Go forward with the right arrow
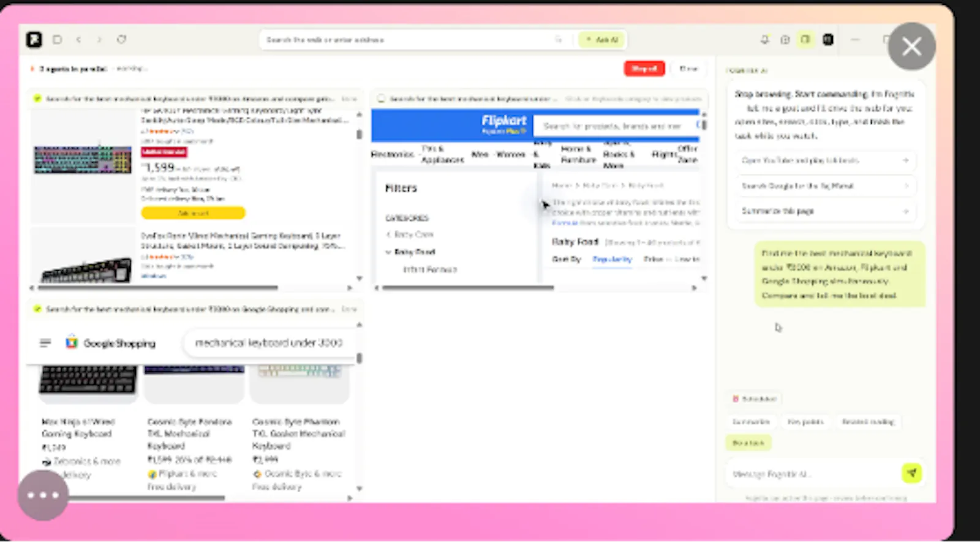 point(99,40)
